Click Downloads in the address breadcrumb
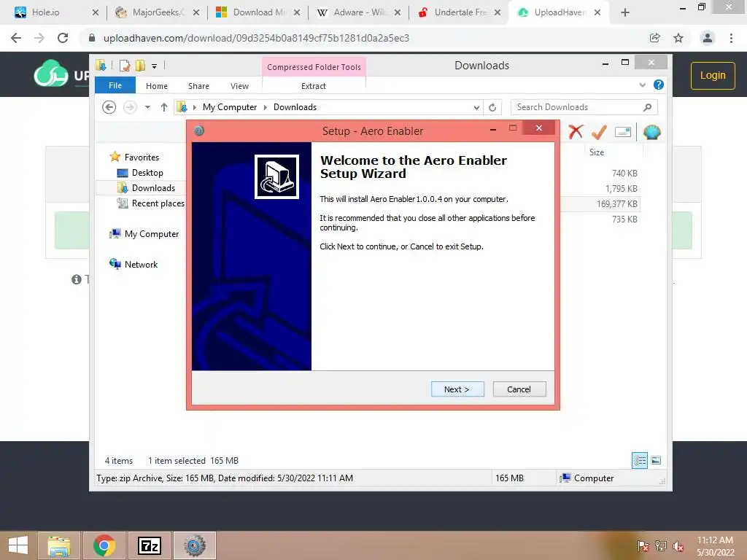The width and height of the screenshot is (747, 560). [x=295, y=107]
